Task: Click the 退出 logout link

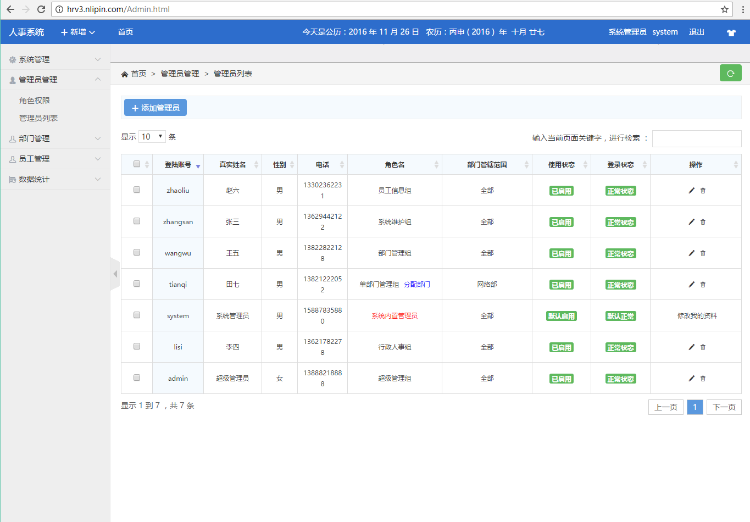Action: pos(696,32)
